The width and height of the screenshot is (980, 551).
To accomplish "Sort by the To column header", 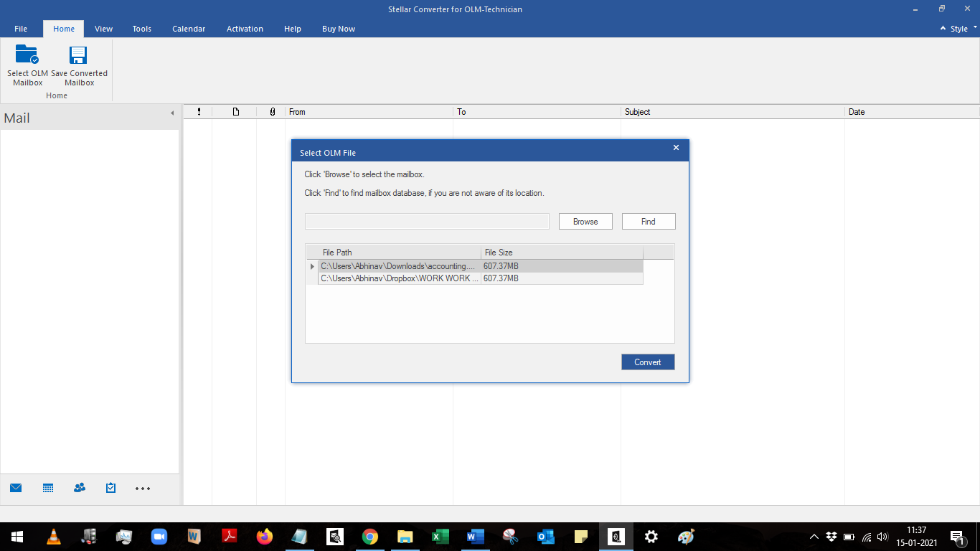I will point(537,112).
